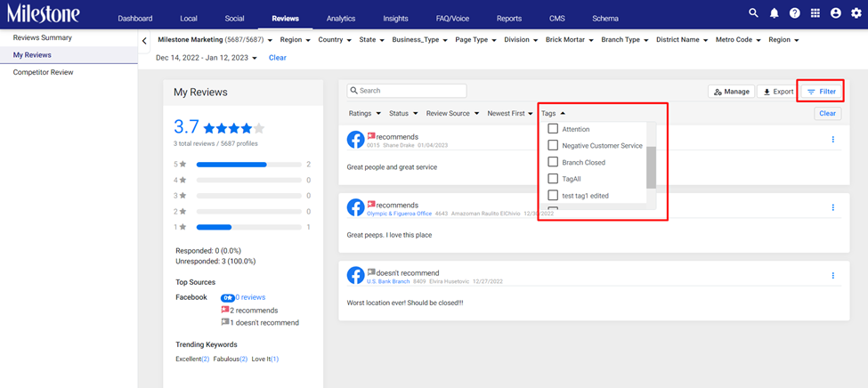Viewport: 868px width, 388px height.
Task: Open the Metro Code filter dropdown
Action: pos(738,40)
